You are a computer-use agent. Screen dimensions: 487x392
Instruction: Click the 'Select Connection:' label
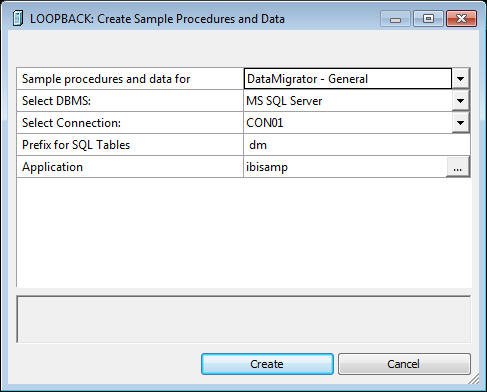[71, 123]
